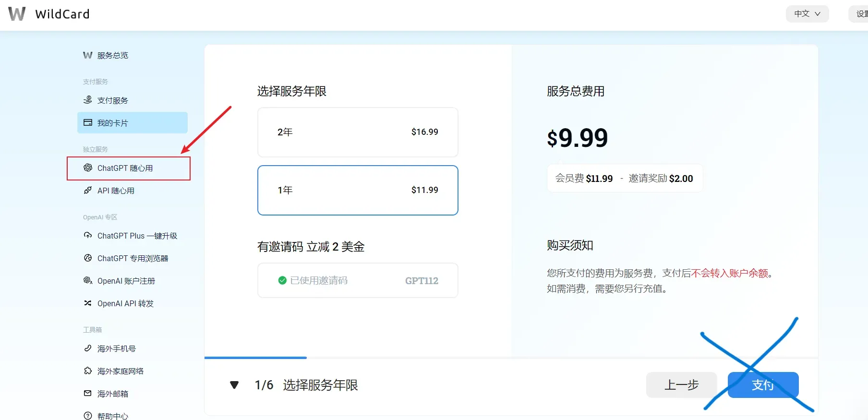Click the 我的卡片 card icon
This screenshot has height=420, width=868.
(88, 122)
